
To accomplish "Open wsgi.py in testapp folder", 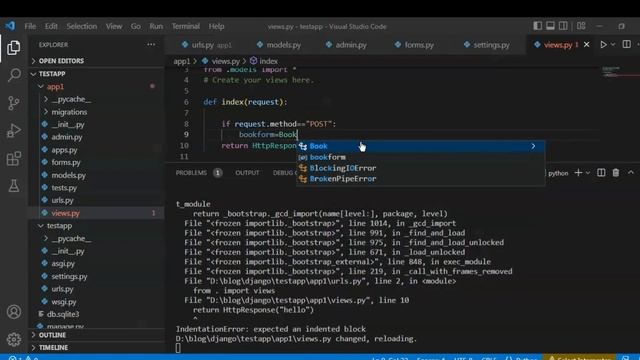I will pyautogui.click(x=64, y=302).
